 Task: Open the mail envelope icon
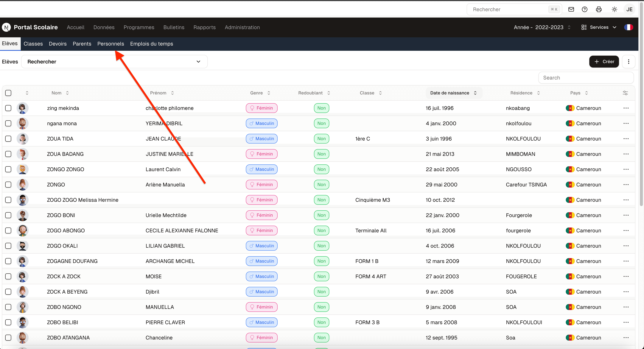(x=571, y=10)
